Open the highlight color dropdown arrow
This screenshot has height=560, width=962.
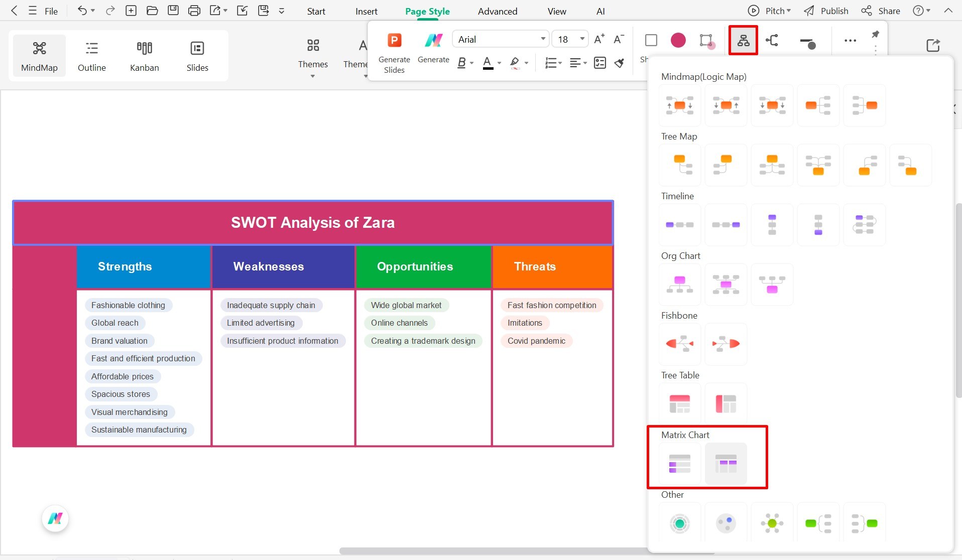pyautogui.click(x=526, y=63)
